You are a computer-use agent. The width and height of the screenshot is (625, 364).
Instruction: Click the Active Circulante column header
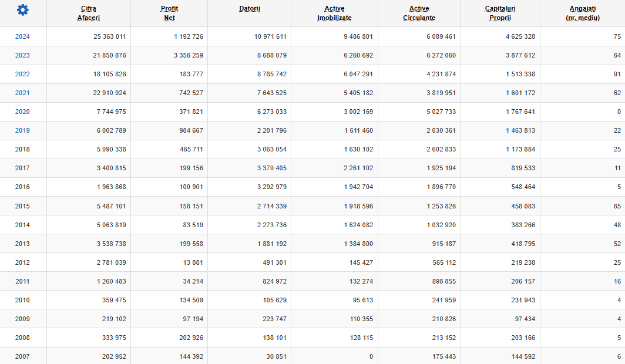[x=419, y=13]
